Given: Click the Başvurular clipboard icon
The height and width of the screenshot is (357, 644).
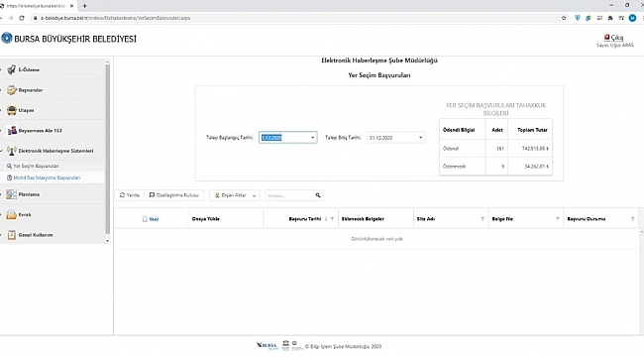Looking at the screenshot, I should tap(12, 89).
